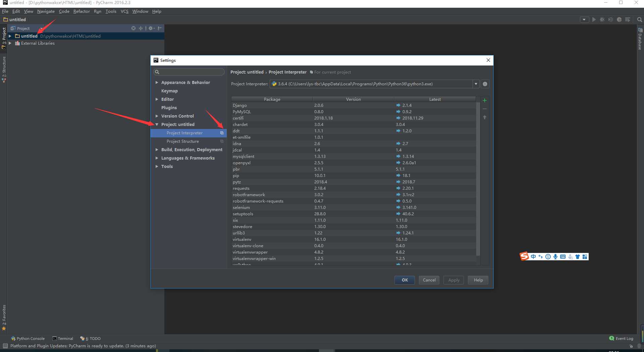The height and width of the screenshot is (352, 644).
Task: Open the Navigate menu
Action: 46,11
